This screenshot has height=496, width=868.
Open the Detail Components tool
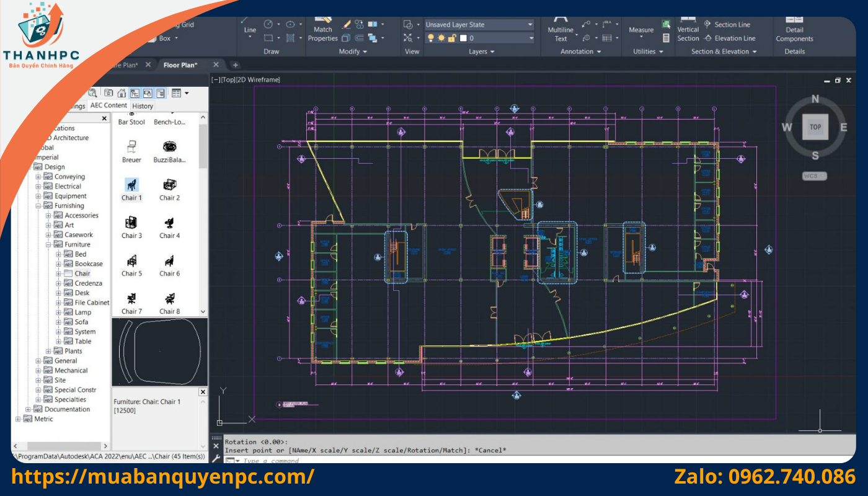[x=794, y=30]
